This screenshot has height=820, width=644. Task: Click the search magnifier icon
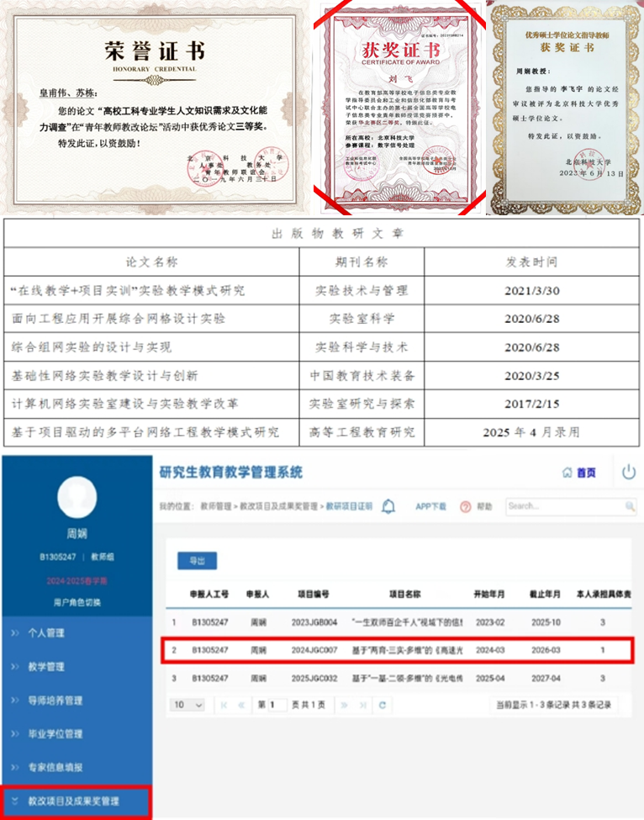[x=630, y=506]
